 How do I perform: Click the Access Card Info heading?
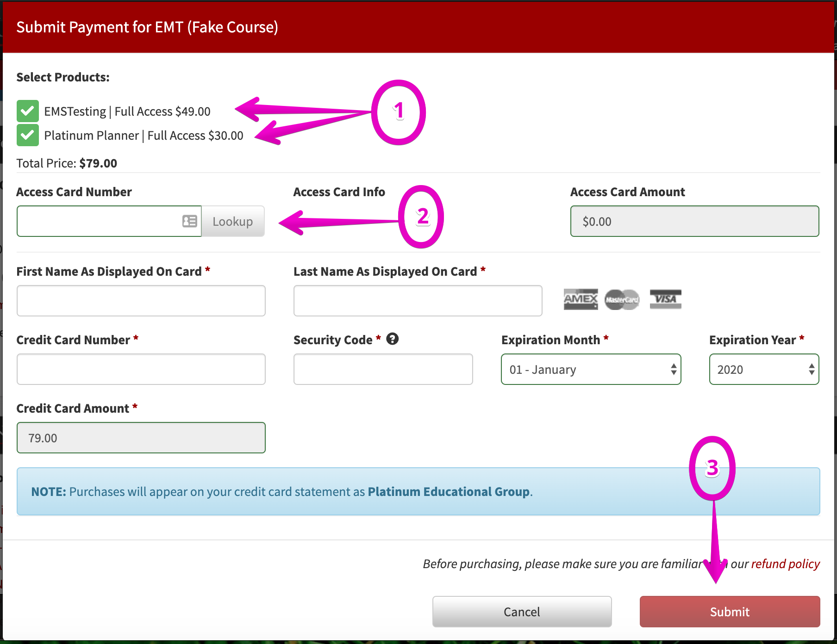[x=339, y=192]
